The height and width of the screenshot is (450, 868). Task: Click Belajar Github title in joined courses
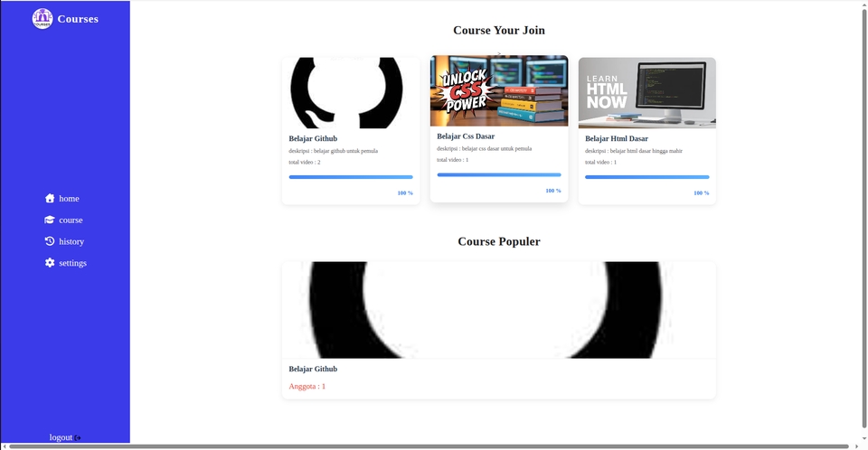(x=313, y=138)
